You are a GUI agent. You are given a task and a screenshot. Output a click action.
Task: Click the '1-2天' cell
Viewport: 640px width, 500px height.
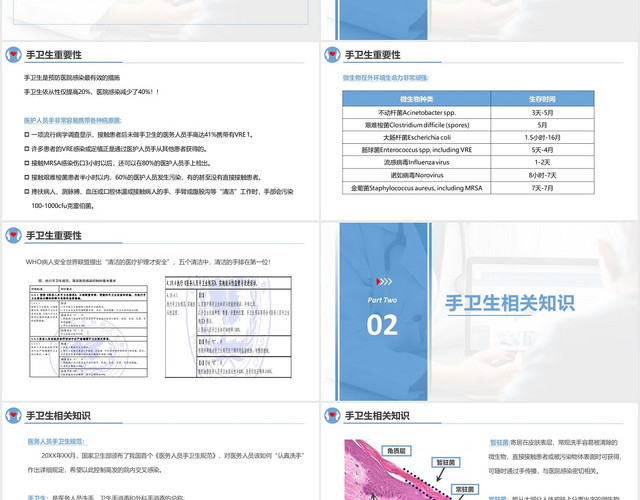click(542, 162)
